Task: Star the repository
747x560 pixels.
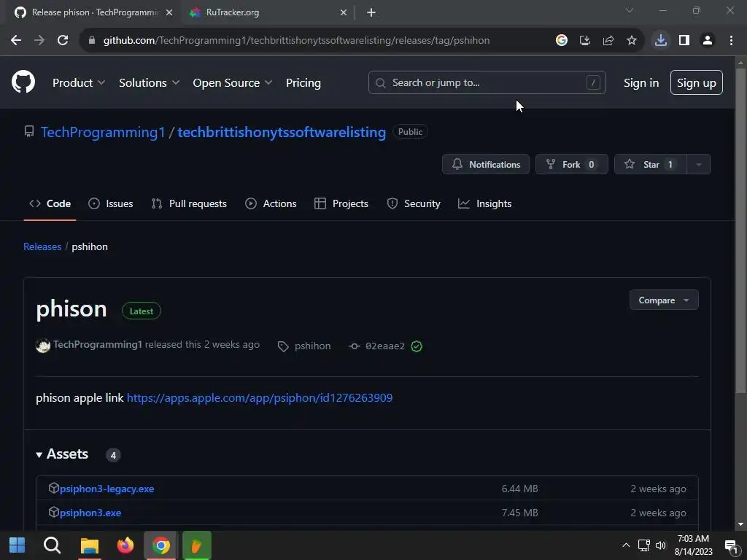Action: coord(650,164)
